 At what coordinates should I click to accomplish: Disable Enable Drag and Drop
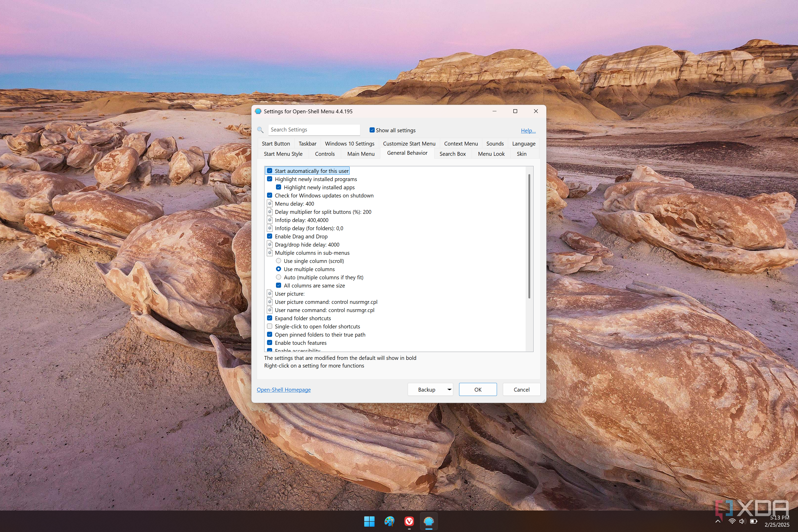(269, 236)
